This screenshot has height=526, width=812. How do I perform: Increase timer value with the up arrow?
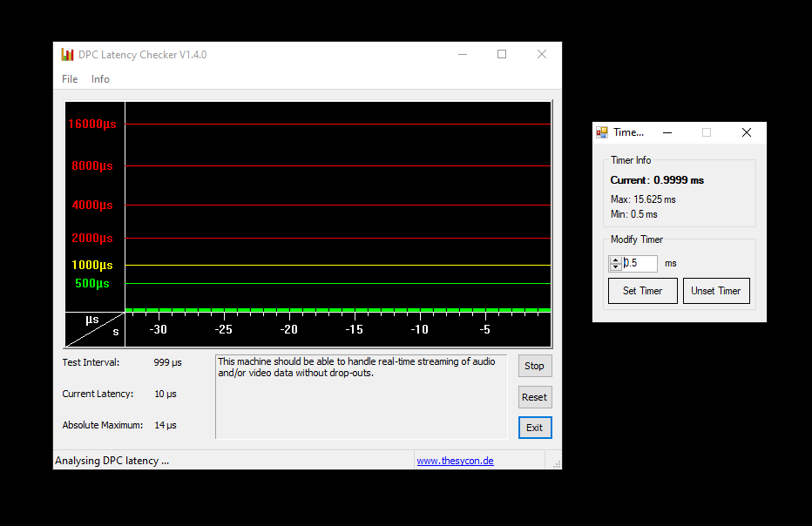pos(616,260)
